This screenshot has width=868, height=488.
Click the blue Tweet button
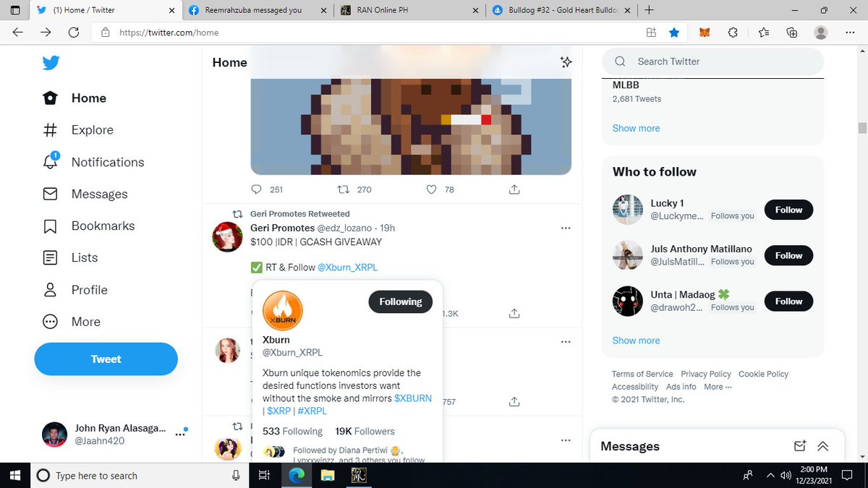click(x=106, y=359)
